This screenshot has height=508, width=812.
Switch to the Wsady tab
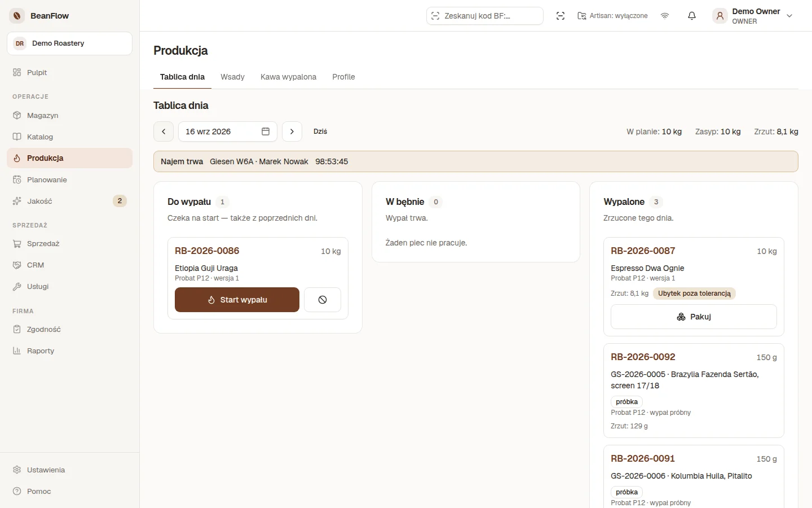pyautogui.click(x=232, y=77)
